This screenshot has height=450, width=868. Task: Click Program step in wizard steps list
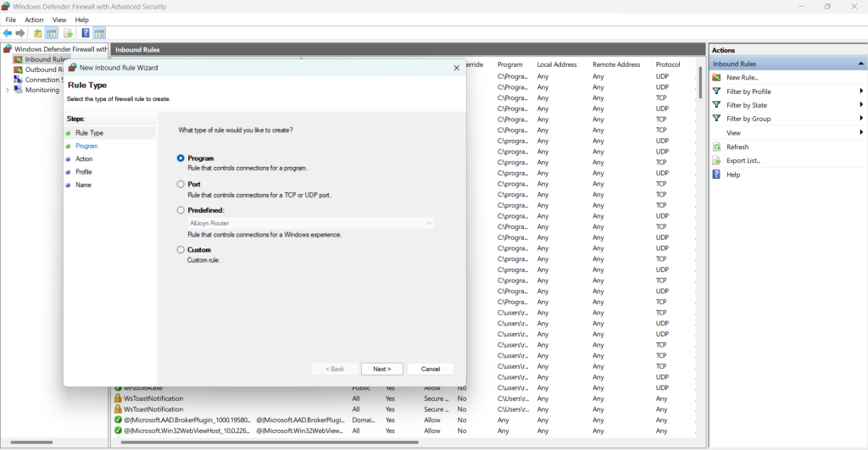pos(86,146)
